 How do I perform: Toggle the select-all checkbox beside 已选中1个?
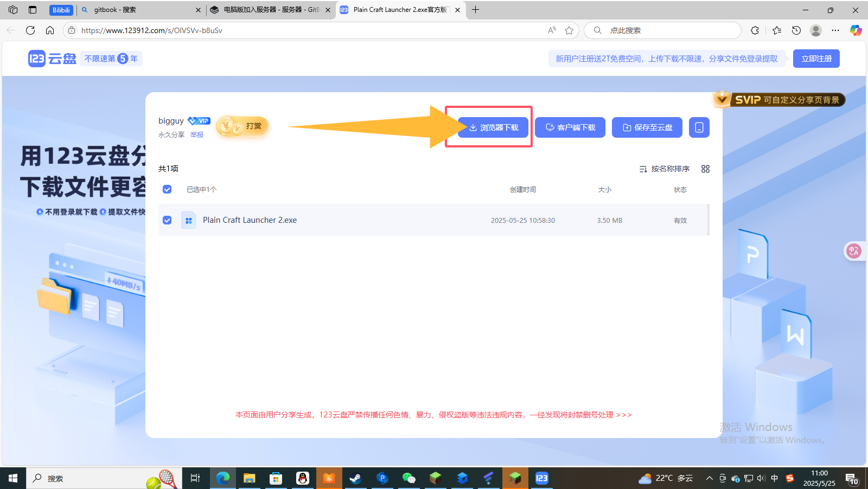tap(167, 189)
